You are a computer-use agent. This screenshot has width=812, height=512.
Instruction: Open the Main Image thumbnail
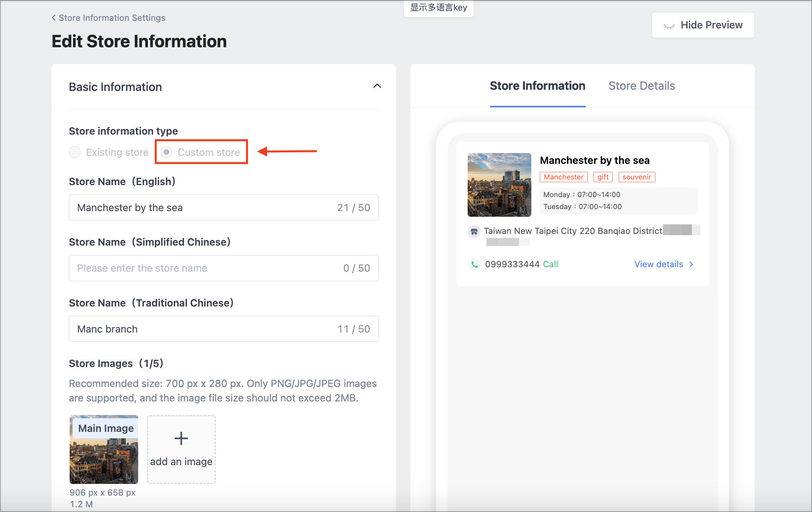tap(104, 449)
